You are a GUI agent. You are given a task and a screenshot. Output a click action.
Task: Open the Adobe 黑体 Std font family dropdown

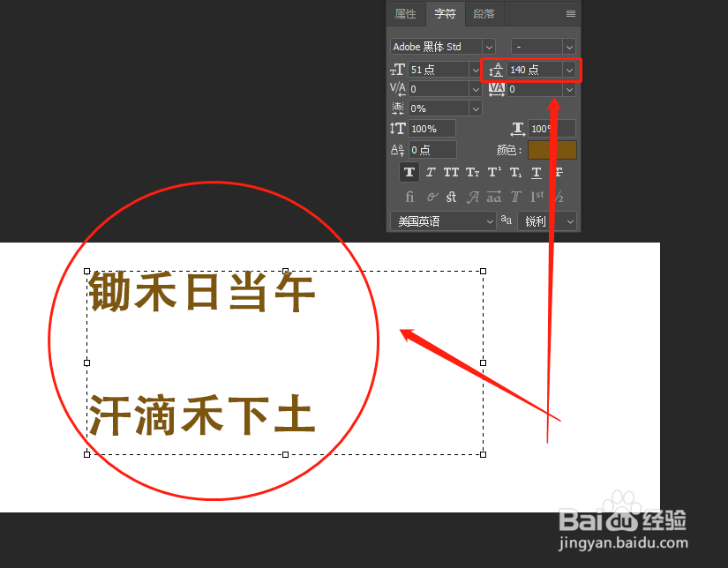pyautogui.click(x=489, y=47)
